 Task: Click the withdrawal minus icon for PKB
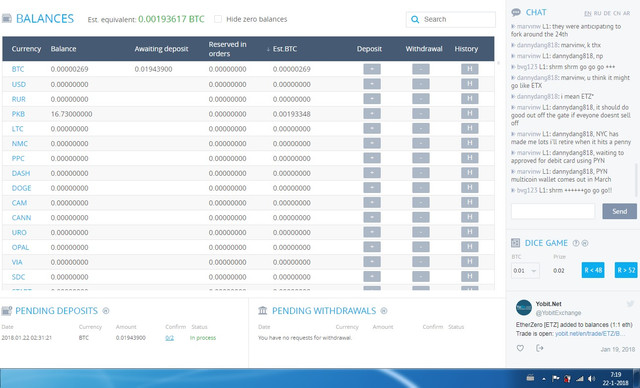pyautogui.click(x=420, y=113)
